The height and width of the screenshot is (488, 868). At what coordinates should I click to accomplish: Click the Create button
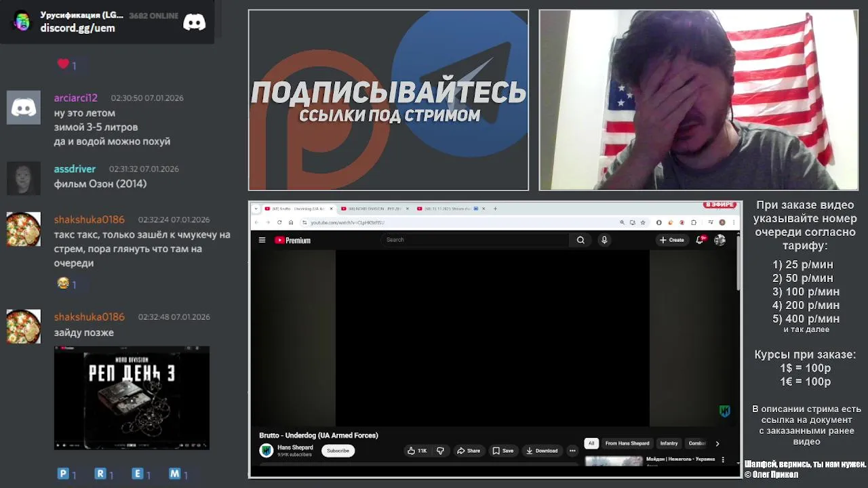point(672,240)
